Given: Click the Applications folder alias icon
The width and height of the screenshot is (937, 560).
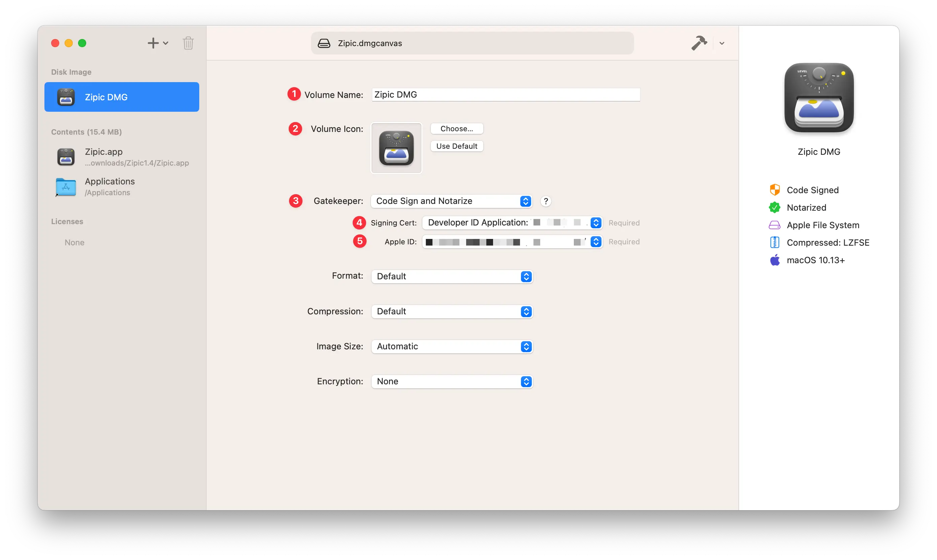Looking at the screenshot, I should coord(66,187).
